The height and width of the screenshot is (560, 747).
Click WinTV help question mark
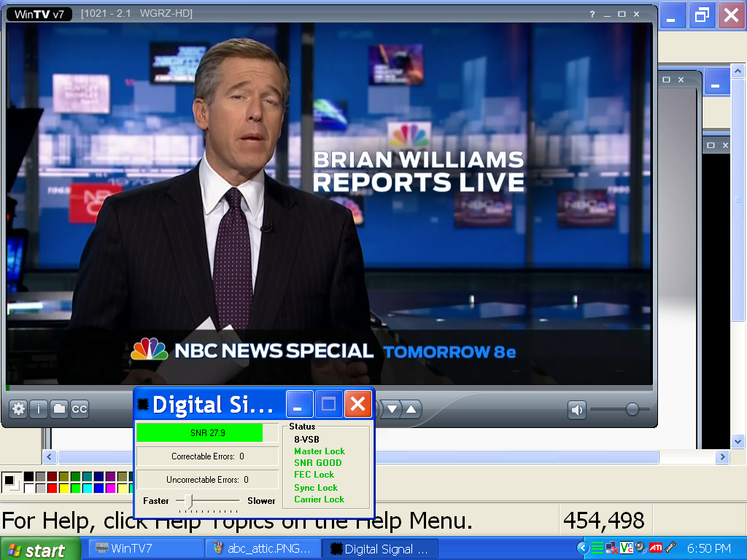click(x=592, y=15)
